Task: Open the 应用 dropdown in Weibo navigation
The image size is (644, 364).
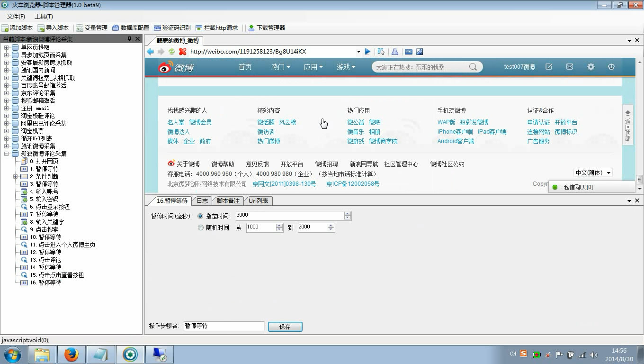Action: pyautogui.click(x=313, y=67)
